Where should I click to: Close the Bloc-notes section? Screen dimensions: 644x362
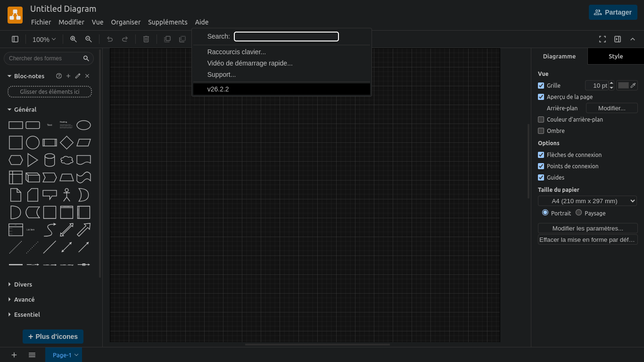coord(87,76)
